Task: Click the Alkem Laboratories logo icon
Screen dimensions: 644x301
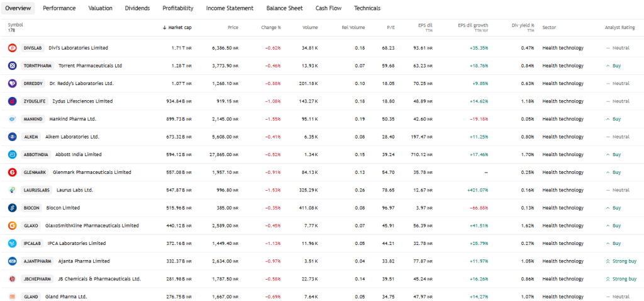Action: click(x=13, y=137)
